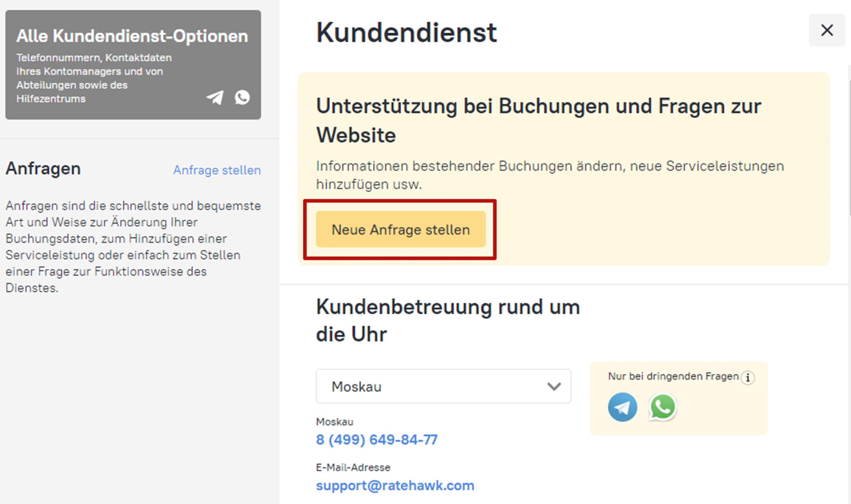Click the Anfragen section heading
The image size is (851, 504).
43,169
